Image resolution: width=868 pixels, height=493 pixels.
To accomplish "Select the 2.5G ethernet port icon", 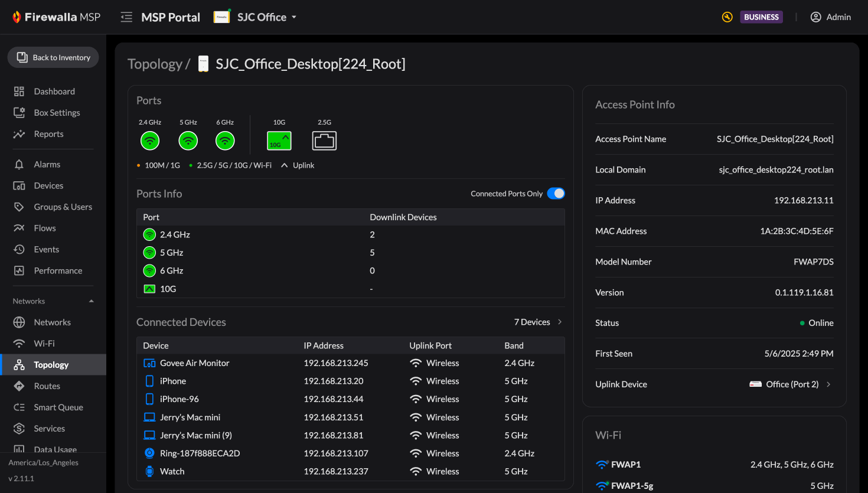I will (x=324, y=141).
